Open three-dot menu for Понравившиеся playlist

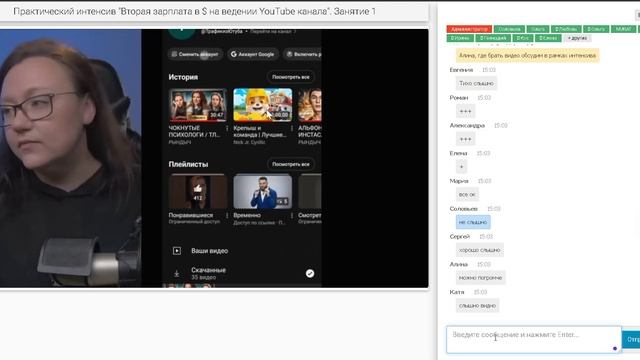(227, 215)
